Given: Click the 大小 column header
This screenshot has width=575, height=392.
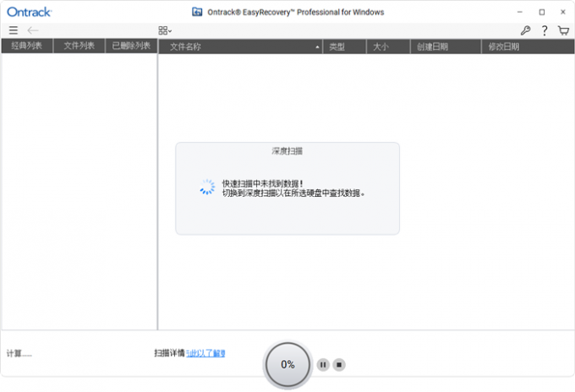Looking at the screenshot, I should click(388, 46).
